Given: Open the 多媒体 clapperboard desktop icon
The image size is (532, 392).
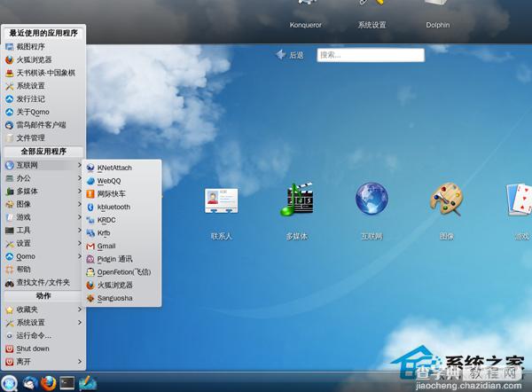Looking at the screenshot, I should pyautogui.click(x=296, y=200).
